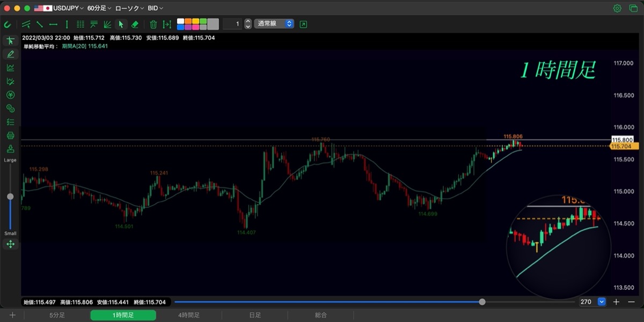Switch to the 4時間足 tab
The image size is (644, 322).
[189, 315]
